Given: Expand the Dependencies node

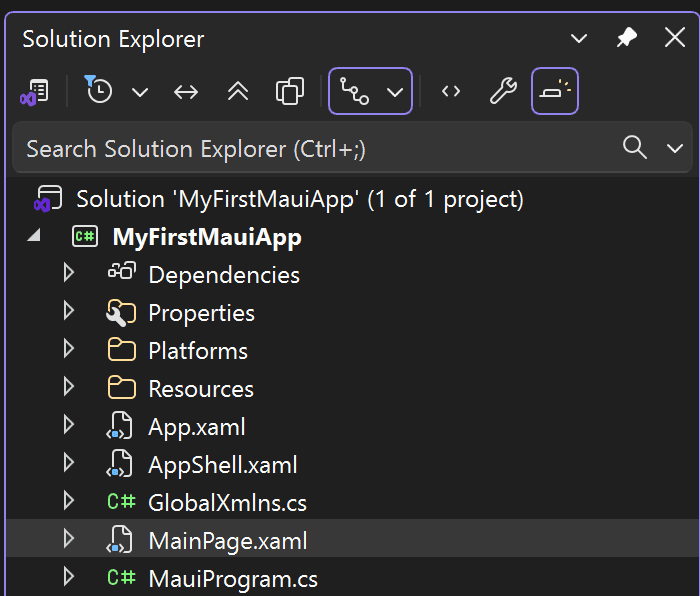Looking at the screenshot, I should pos(69,272).
